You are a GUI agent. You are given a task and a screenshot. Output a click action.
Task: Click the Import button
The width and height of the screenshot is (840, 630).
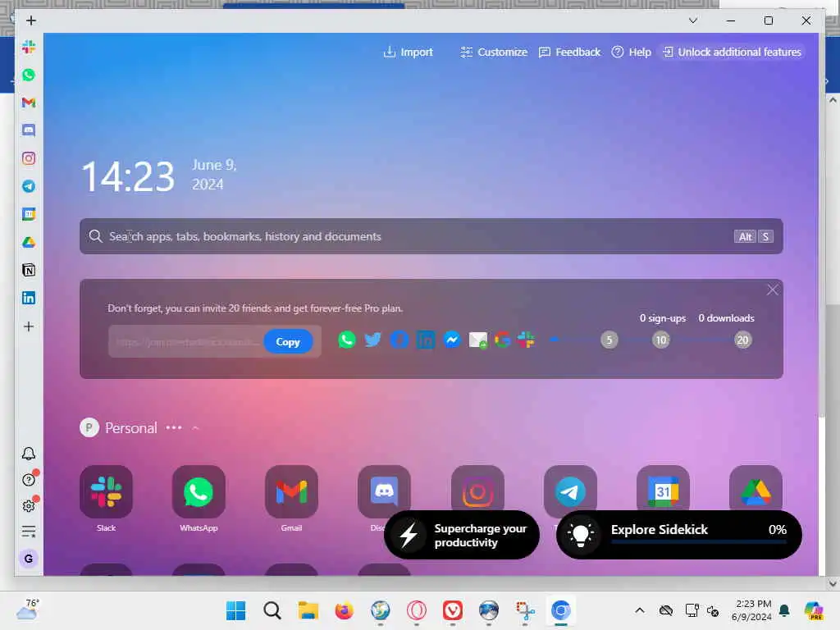[409, 52]
